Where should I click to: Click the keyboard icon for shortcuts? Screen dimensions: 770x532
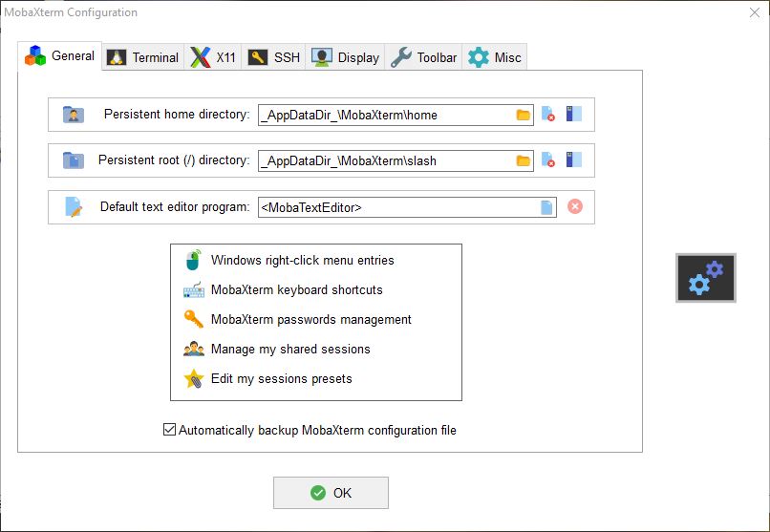pos(194,290)
